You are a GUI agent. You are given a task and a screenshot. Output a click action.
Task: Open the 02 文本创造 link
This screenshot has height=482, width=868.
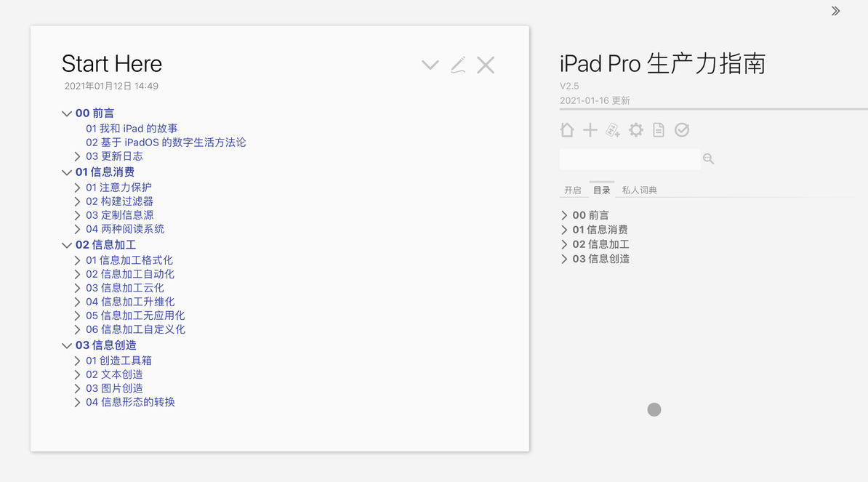[x=114, y=374]
